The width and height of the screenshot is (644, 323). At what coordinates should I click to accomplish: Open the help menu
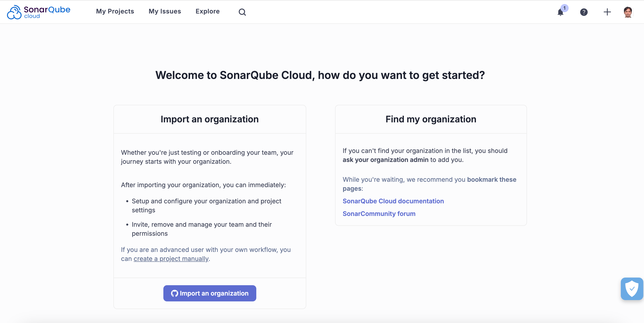coord(584,12)
